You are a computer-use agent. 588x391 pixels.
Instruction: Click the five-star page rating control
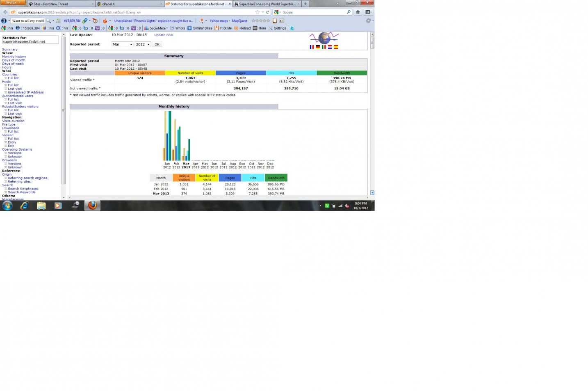coord(261,21)
